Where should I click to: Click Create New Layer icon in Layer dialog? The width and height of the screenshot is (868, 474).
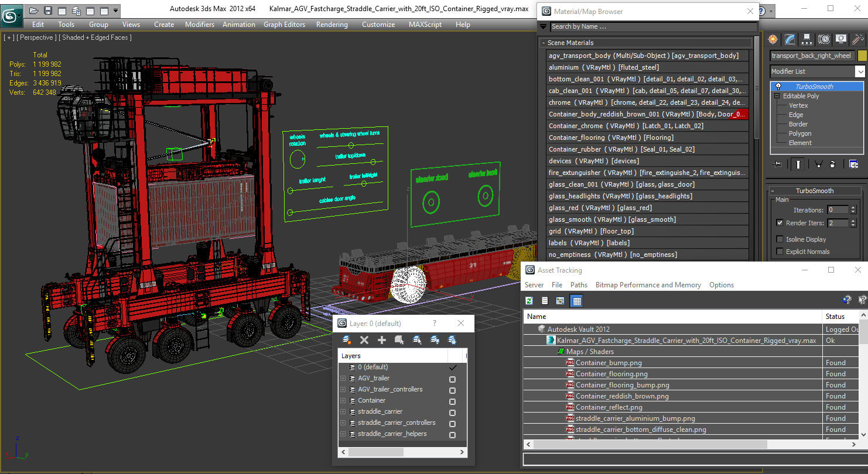point(347,340)
